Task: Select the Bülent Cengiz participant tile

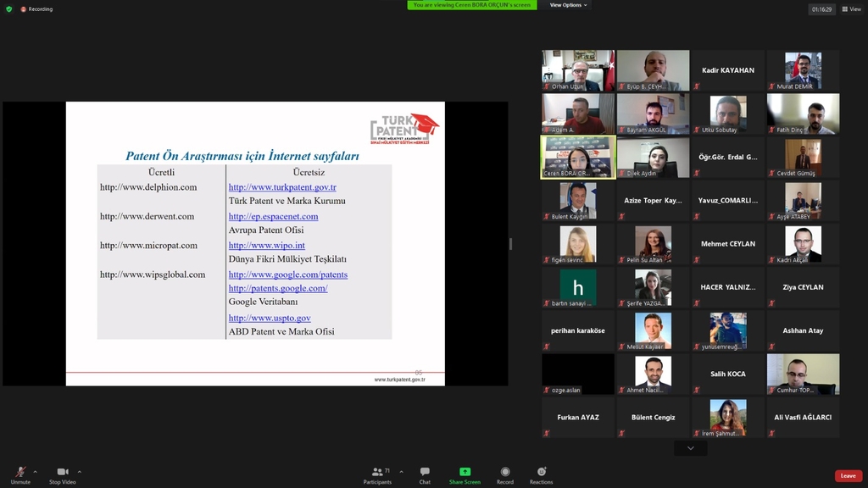Action: (x=654, y=418)
